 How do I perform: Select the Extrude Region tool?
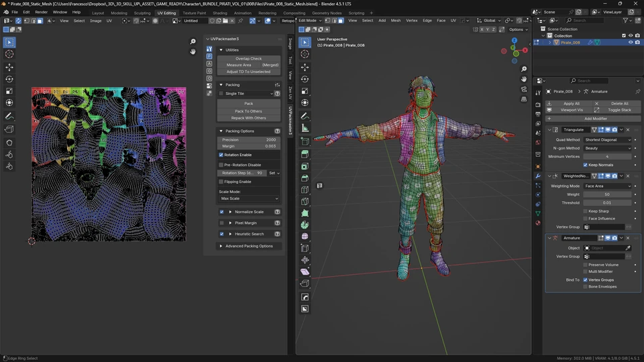coord(305,154)
